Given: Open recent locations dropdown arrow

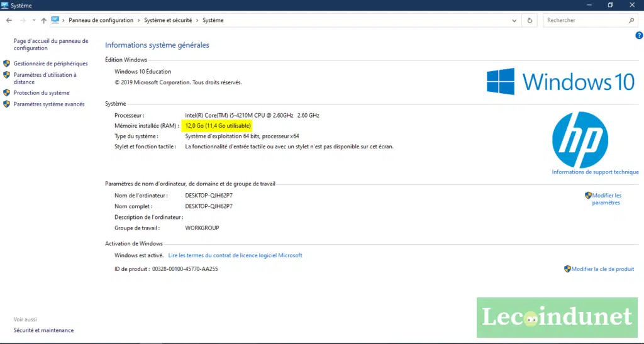Looking at the screenshot, I should (x=34, y=20).
